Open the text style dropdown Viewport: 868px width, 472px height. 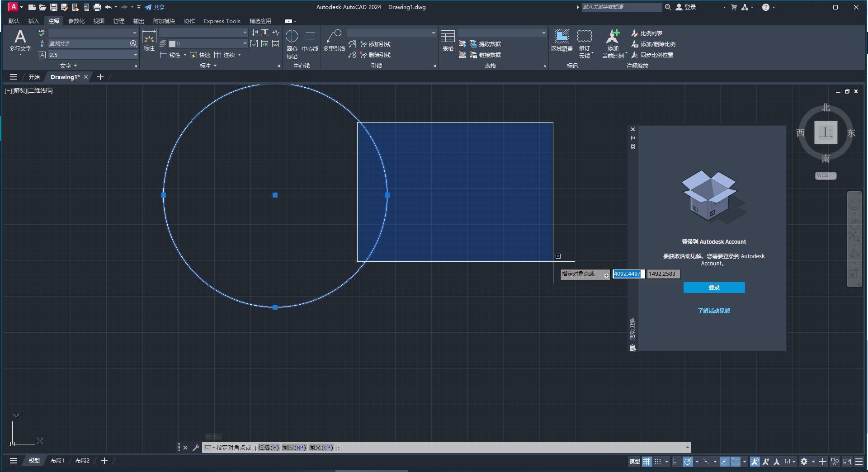pos(133,33)
